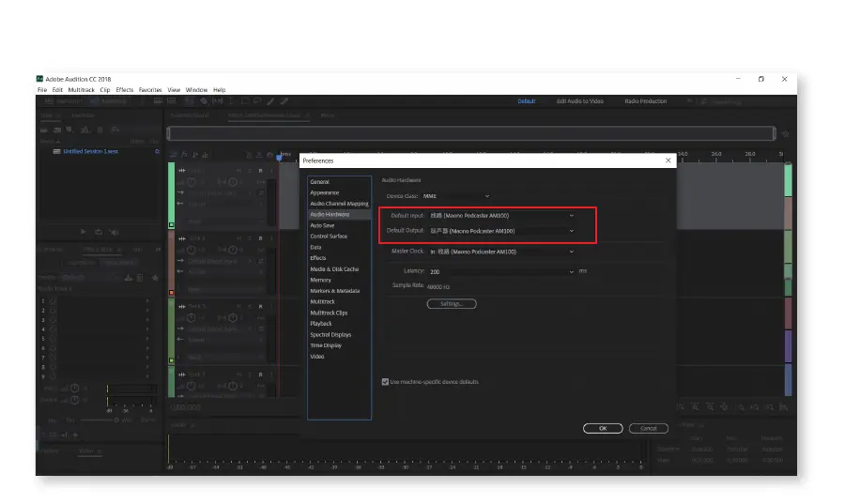Screen dimensions: 845x504
Task: Expand the Default Output device dropdown
Action: click(571, 231)
